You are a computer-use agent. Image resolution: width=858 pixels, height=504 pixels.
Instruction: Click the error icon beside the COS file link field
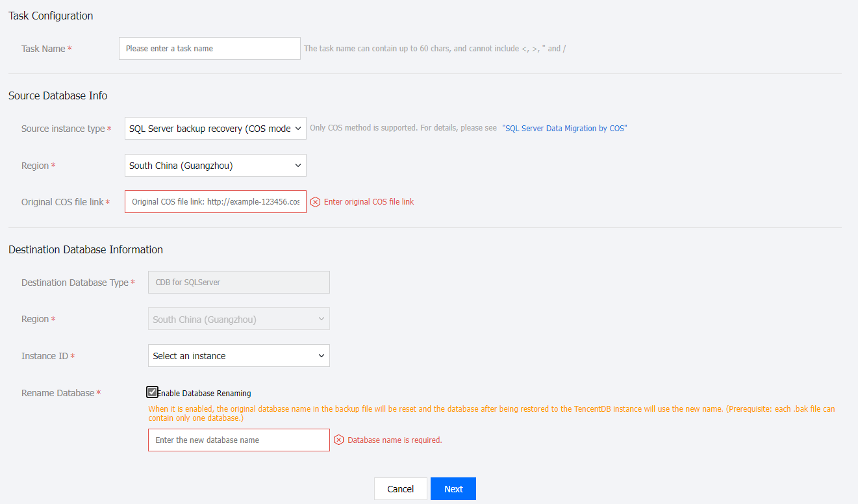click(316, 202)
